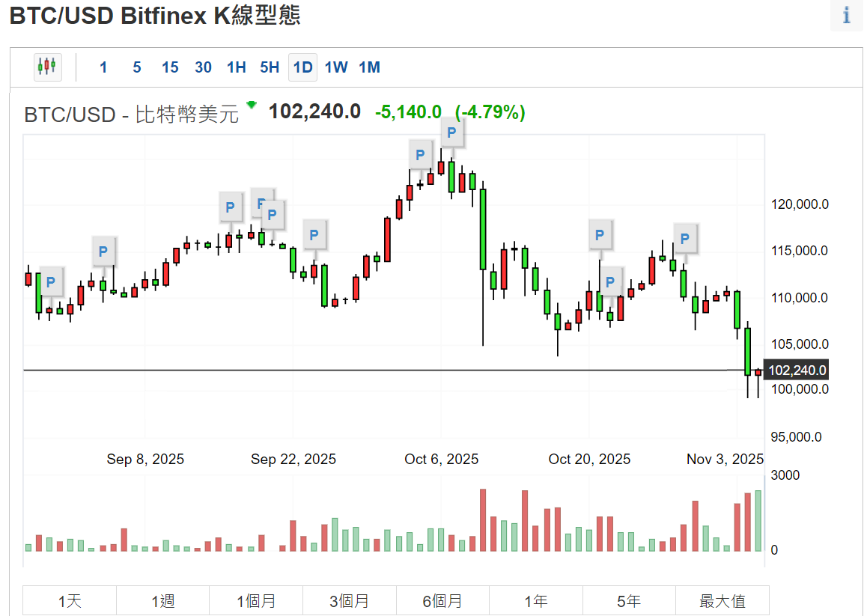Switch the timeframe to 1W

coord(335,67)
